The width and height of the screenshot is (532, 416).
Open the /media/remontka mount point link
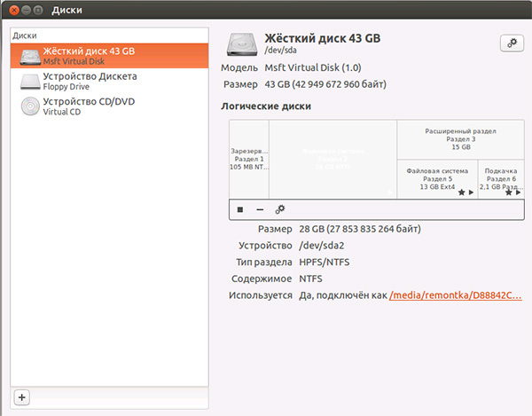point(456,295)
